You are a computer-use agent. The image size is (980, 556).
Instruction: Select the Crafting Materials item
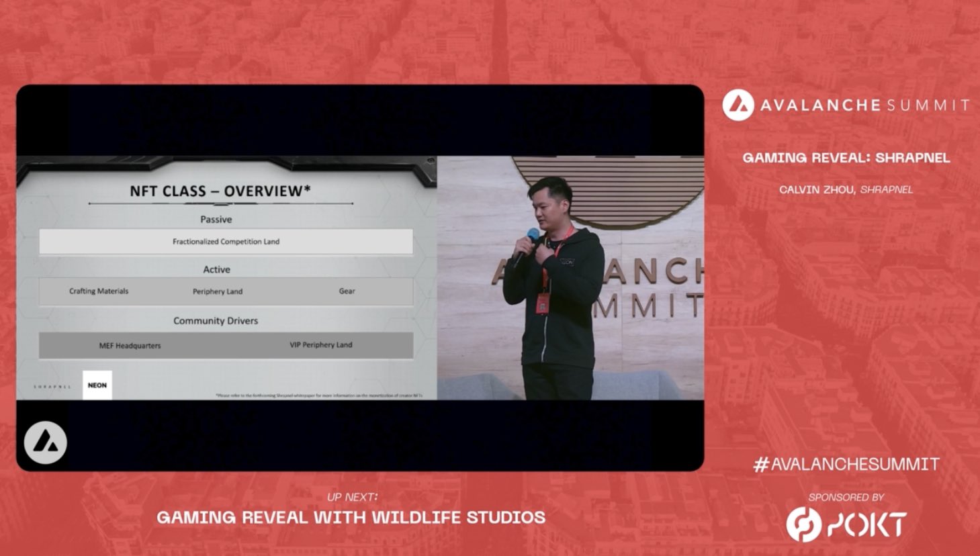(99, 291)
